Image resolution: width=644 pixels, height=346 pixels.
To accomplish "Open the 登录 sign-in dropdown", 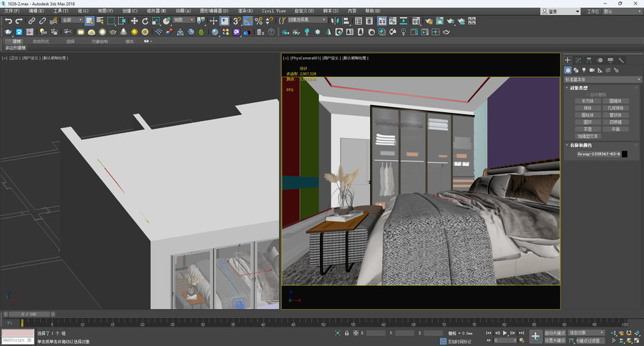I will pos(560,11).
